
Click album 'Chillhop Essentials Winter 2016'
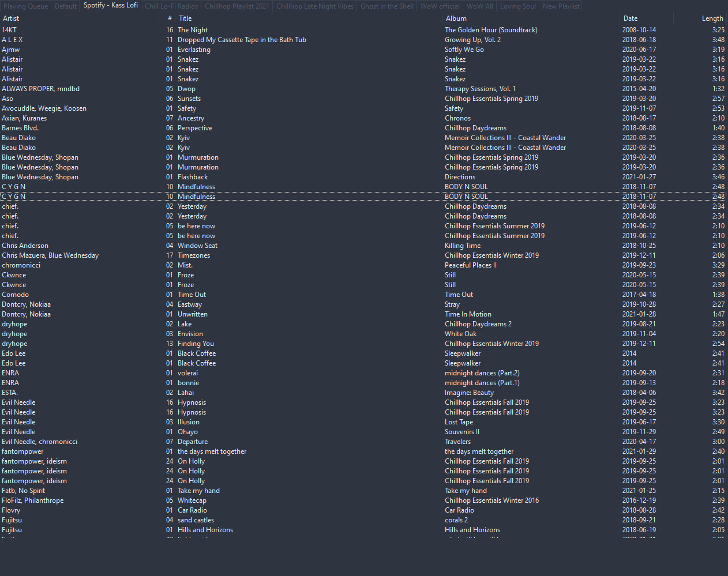[491, 500]
